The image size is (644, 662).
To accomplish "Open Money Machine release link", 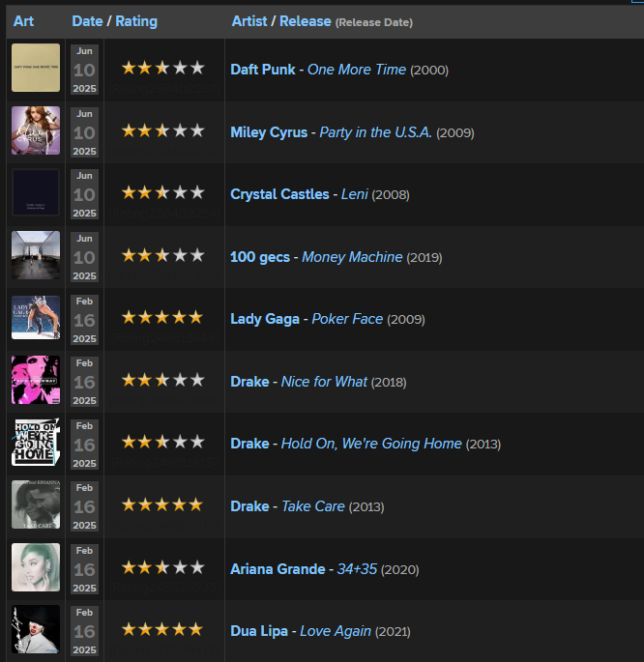I will point(352,257).
